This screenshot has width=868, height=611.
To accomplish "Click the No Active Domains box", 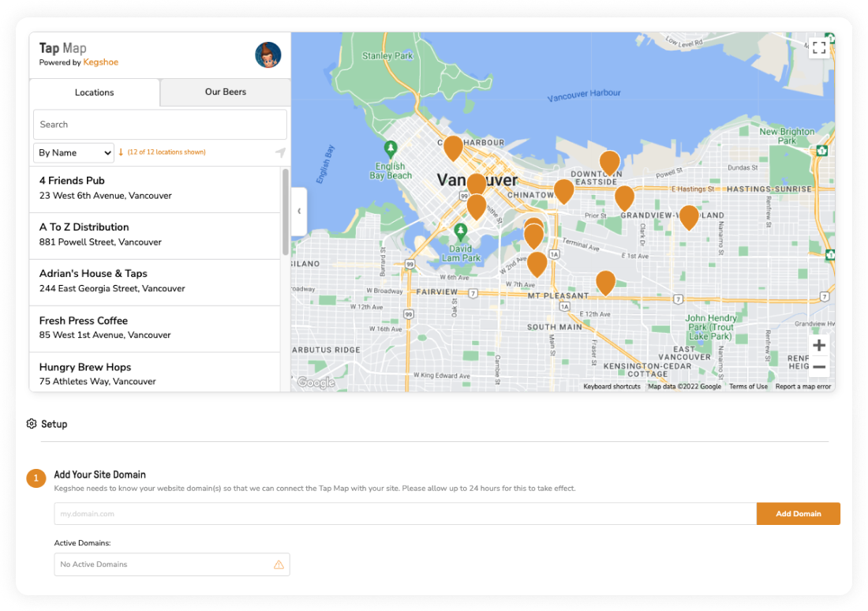I will (x=171, y=564).
